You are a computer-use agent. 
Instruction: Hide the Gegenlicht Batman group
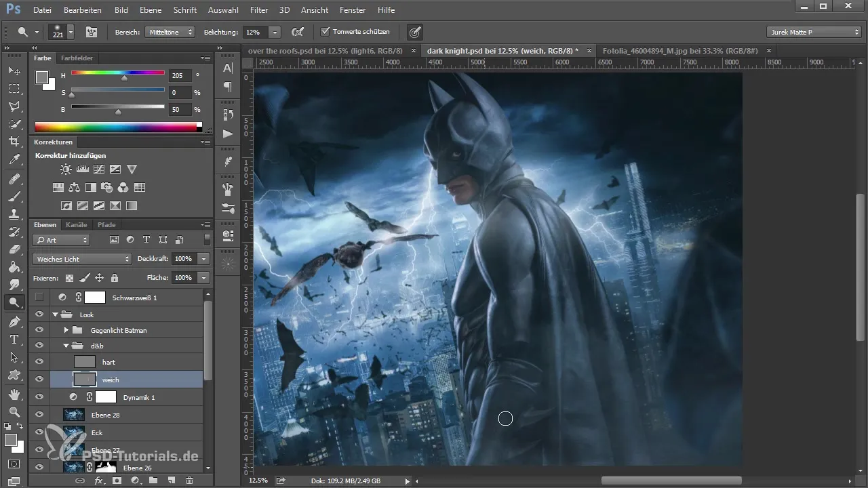(39, 330)
